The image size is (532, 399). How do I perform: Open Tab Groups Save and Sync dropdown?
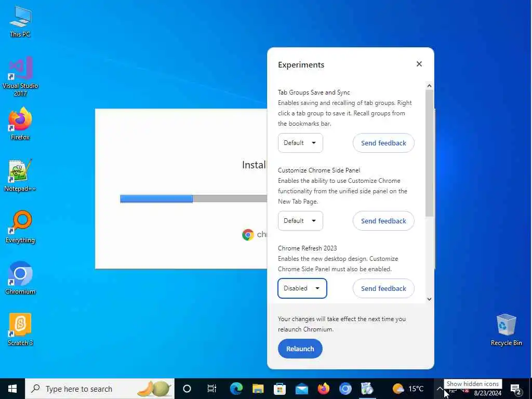coord(300,143)
